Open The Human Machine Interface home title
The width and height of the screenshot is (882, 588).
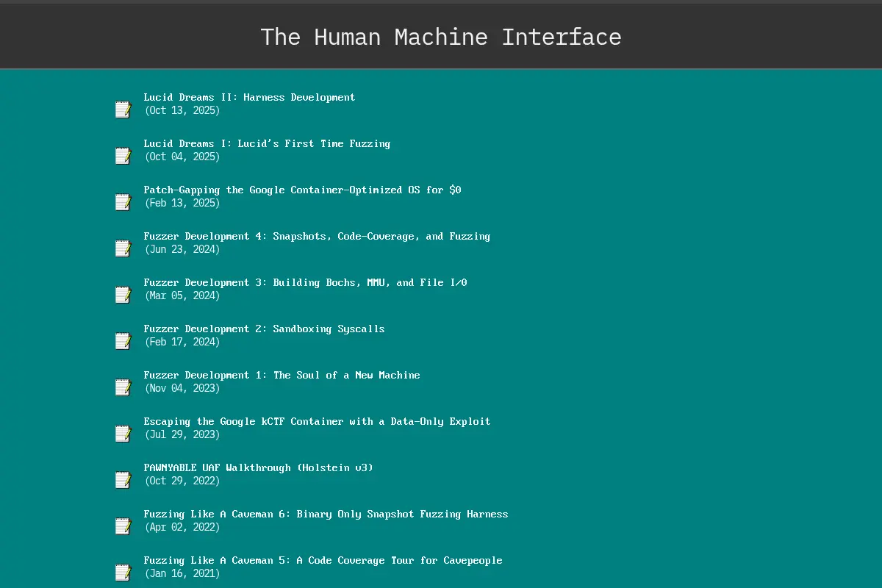click(x=441, y=37)
